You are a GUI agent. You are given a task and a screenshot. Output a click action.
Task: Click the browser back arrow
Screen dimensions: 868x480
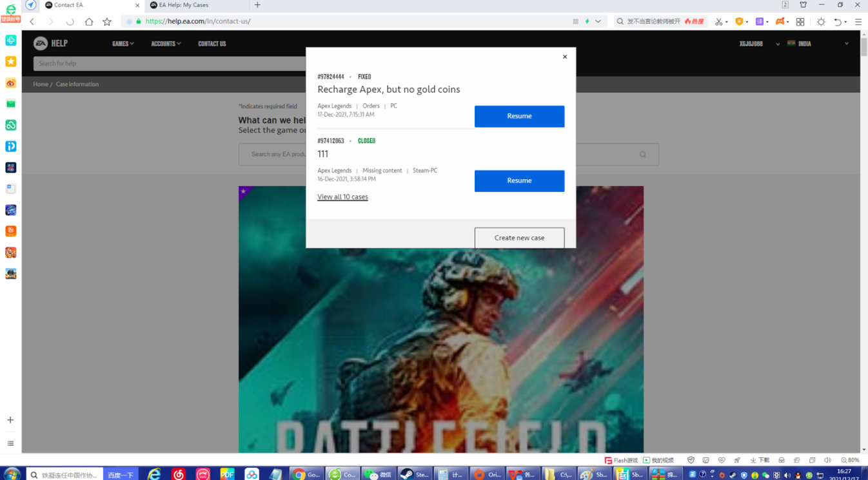(x=32, y=21)
